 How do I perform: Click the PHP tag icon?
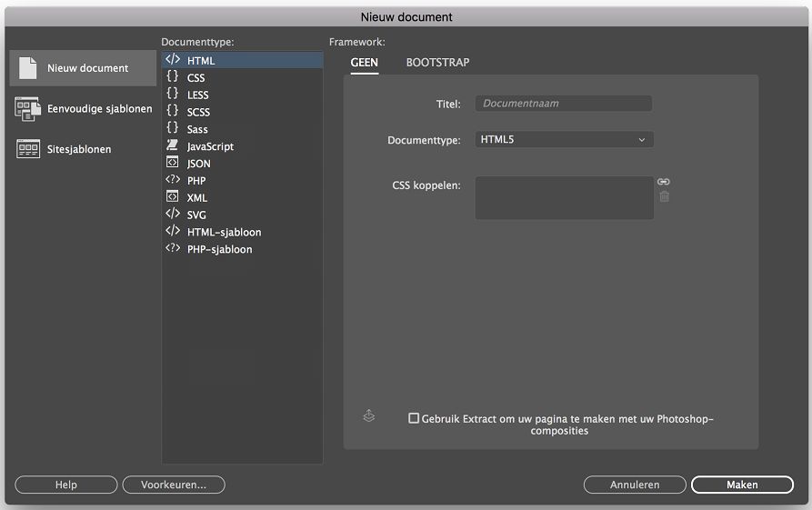[x=173, y=179]
